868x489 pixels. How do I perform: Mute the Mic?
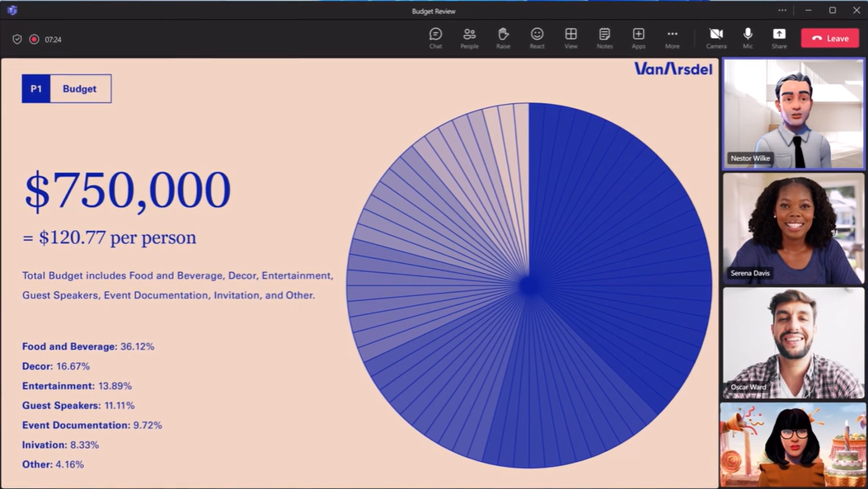pos(748,38)
